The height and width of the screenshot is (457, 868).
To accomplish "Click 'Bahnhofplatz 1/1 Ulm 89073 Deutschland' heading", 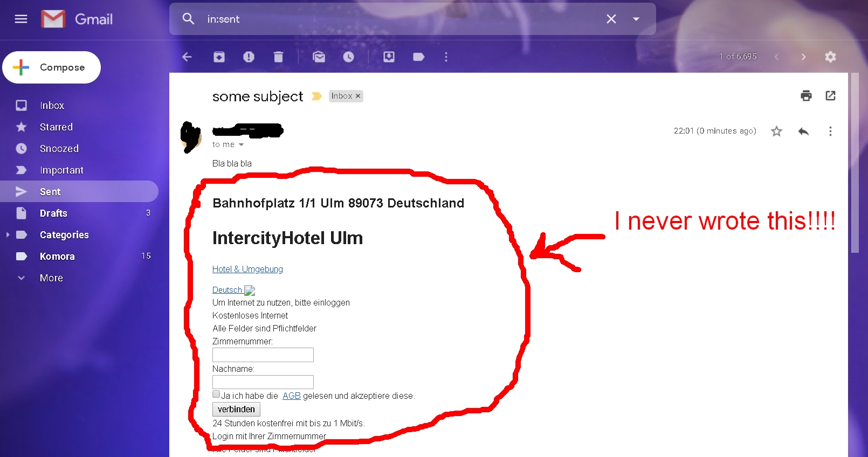I will pos(338,203).
